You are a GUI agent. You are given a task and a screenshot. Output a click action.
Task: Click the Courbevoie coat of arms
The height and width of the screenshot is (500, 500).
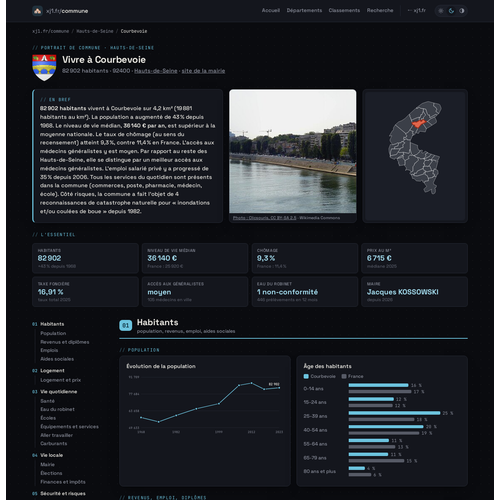[44, 68]
